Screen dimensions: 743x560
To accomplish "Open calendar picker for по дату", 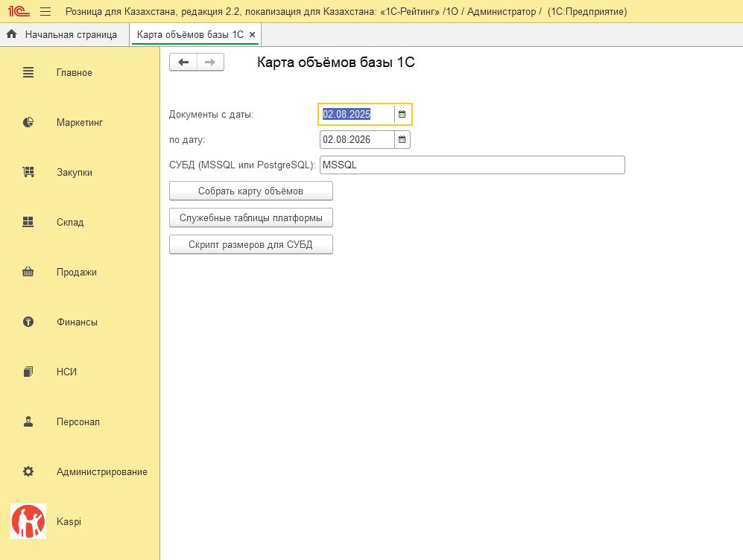I will pos(402,140).
